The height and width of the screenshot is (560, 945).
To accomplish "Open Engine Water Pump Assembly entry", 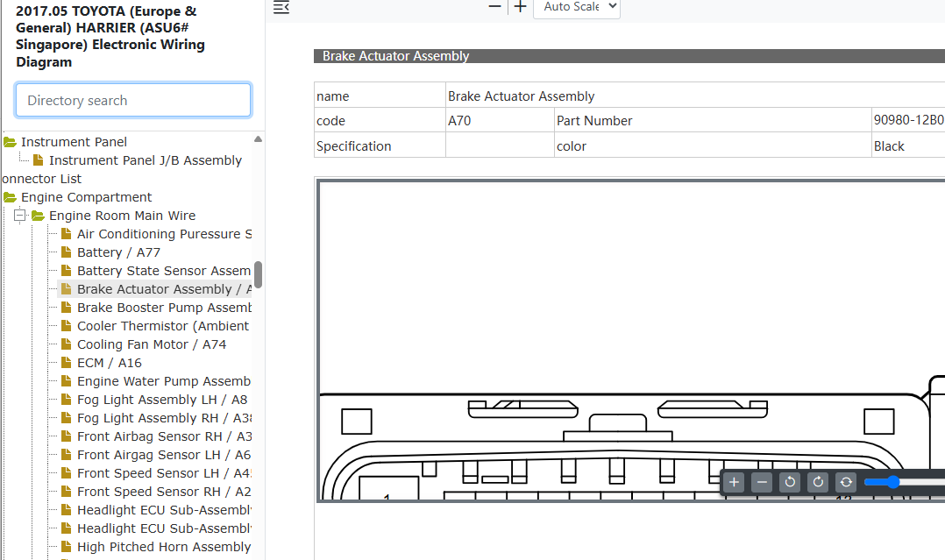I will coord(164,381).
